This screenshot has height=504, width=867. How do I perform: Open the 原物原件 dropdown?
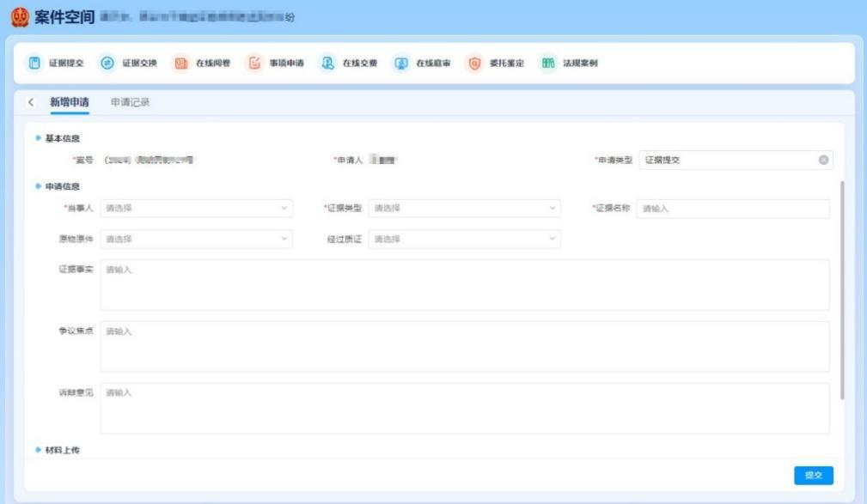pos(196,239)
